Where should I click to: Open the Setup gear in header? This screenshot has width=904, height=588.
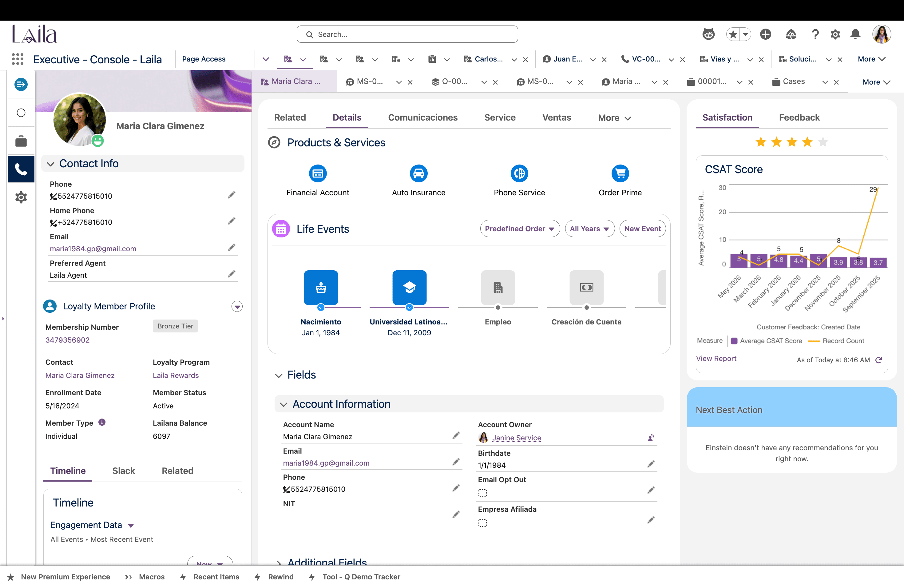pos(835,34)
